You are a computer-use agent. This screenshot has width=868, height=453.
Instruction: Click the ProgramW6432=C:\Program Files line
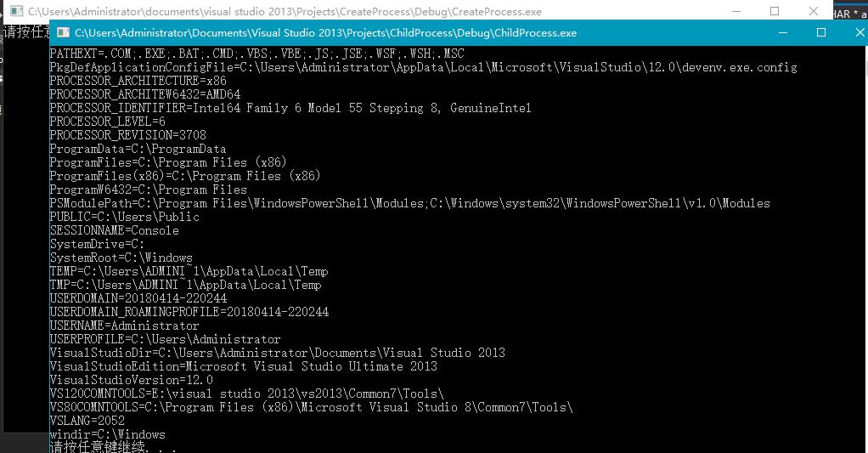click(149, 190)
